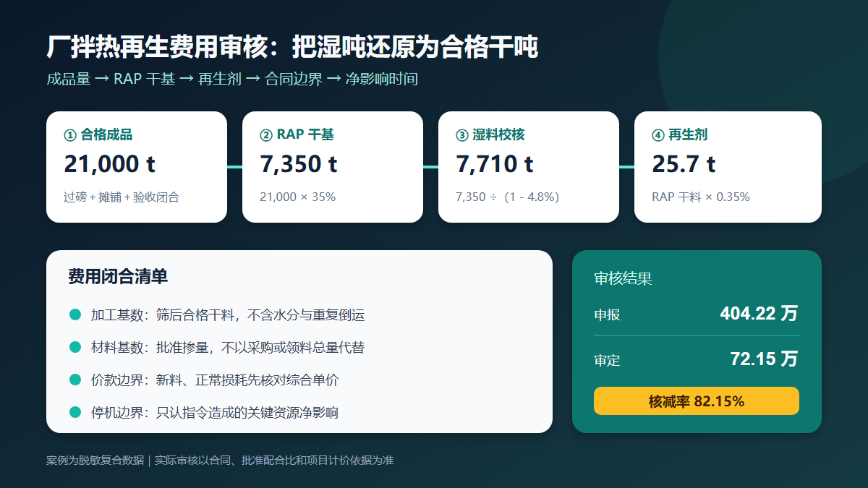Click the heading 费用闭合清单
This screenshot has height=488, width=868.
118,276
